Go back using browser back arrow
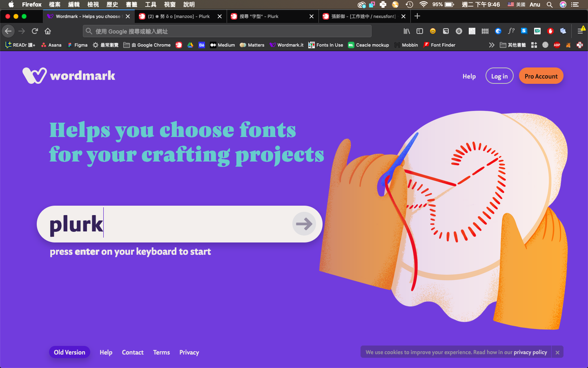The width and height of the screenshot is (588, 368). (8, 31)
